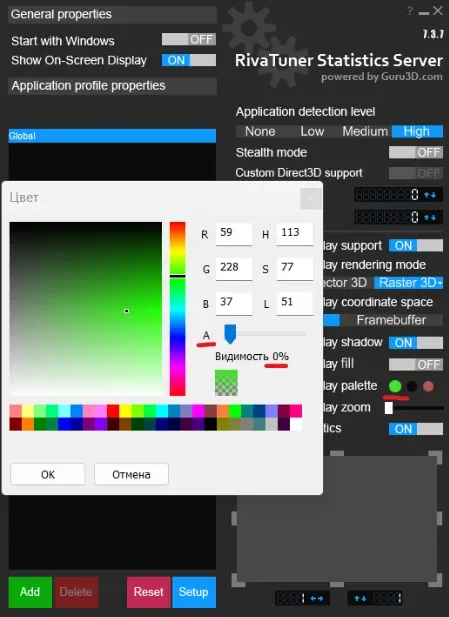Image resolution: width=449 pixels, height=617 pixels.
Task: Expand the color dialog chevron button
Action: (310, 199)
